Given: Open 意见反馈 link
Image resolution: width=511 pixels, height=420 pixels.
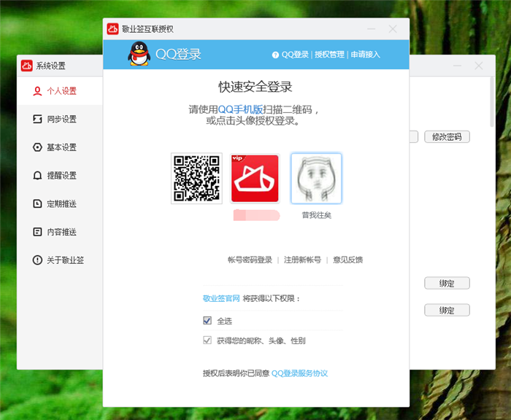Looking at the screenshot, I should 347,260.
